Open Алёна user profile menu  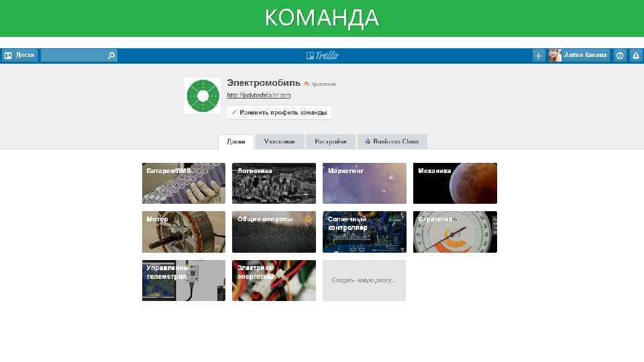579,56
